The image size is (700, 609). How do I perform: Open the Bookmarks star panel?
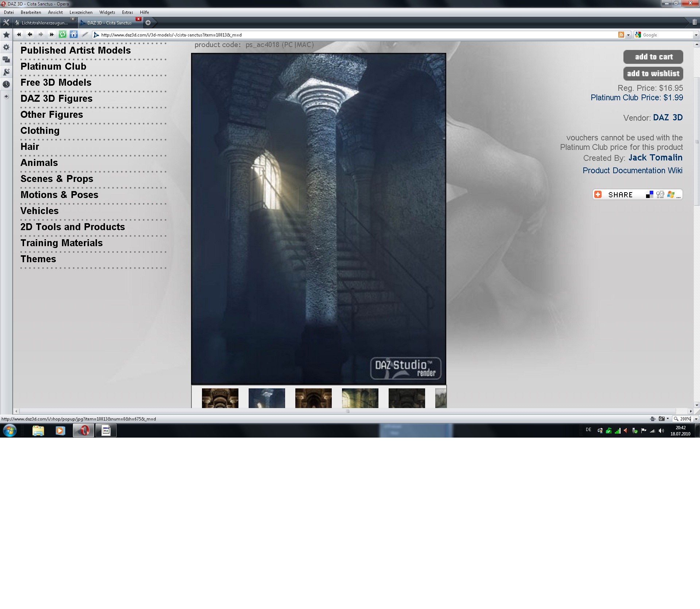pos(6,35)
